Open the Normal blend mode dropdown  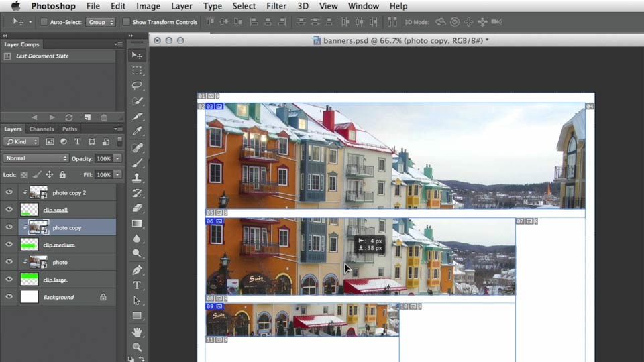pyautogui.click(x=36, y=158)
